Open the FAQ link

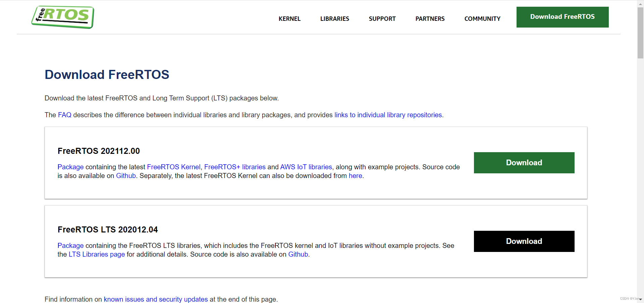[65, 115]
